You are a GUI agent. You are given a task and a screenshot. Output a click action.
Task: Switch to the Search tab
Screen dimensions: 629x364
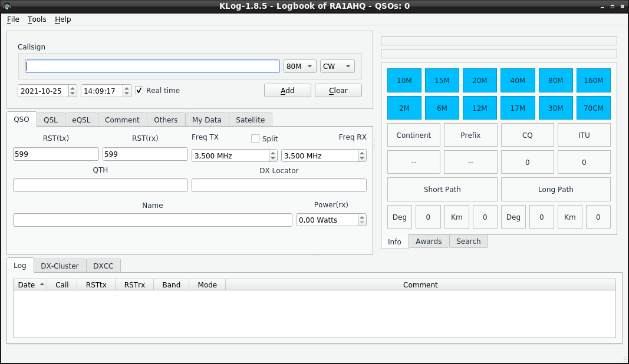[x=468, y=241]
